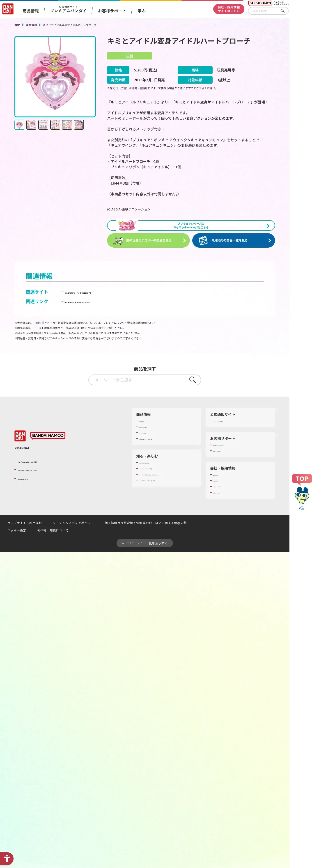Viewport: 312px width, 868px height.
Task: Click the Bandai logo in the header
Action: coord(8,9)
